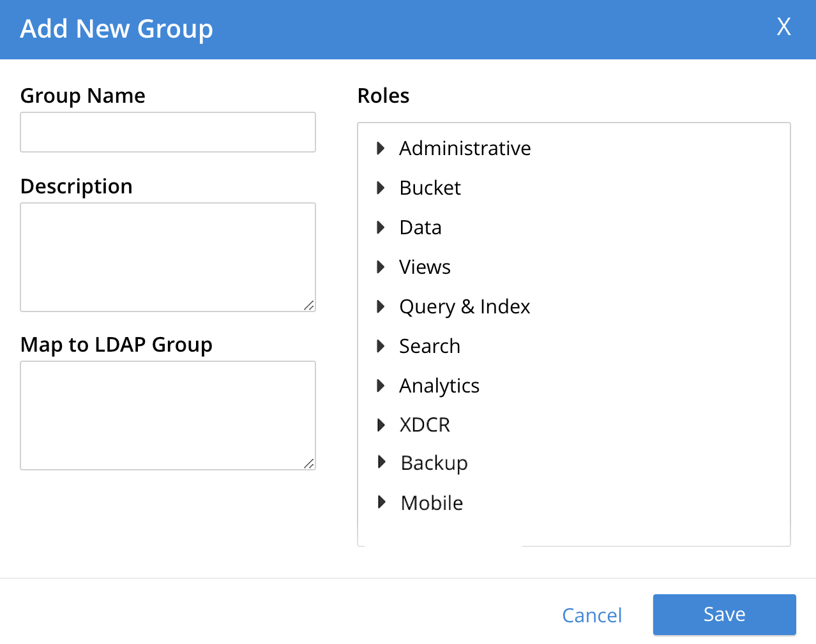
Task: Click the arrow icon next to Search
Action: [381, 347]
